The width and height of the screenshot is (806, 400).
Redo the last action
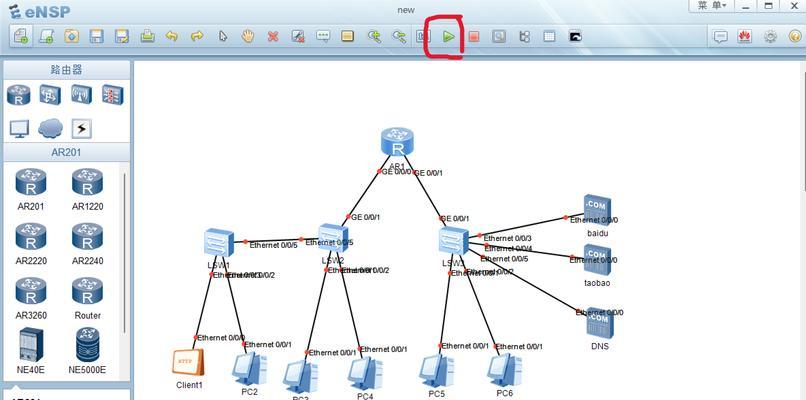(197, 37)
